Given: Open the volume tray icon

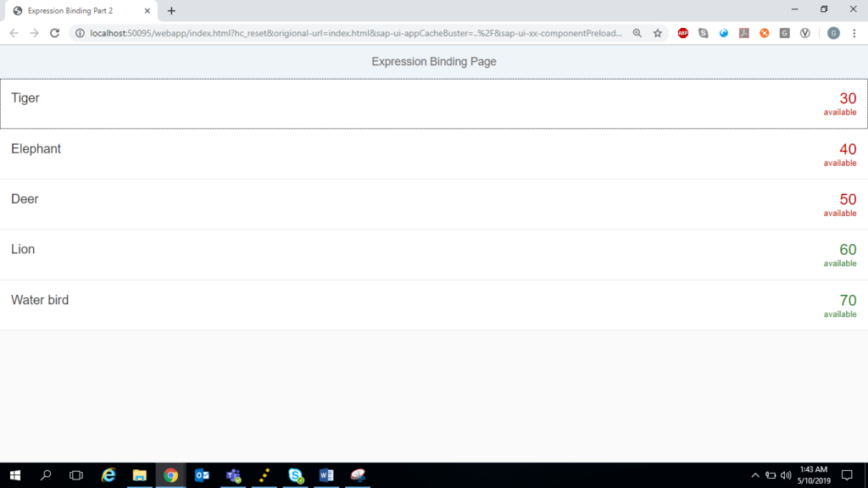Looking at the screenshot, I should 786,475.
